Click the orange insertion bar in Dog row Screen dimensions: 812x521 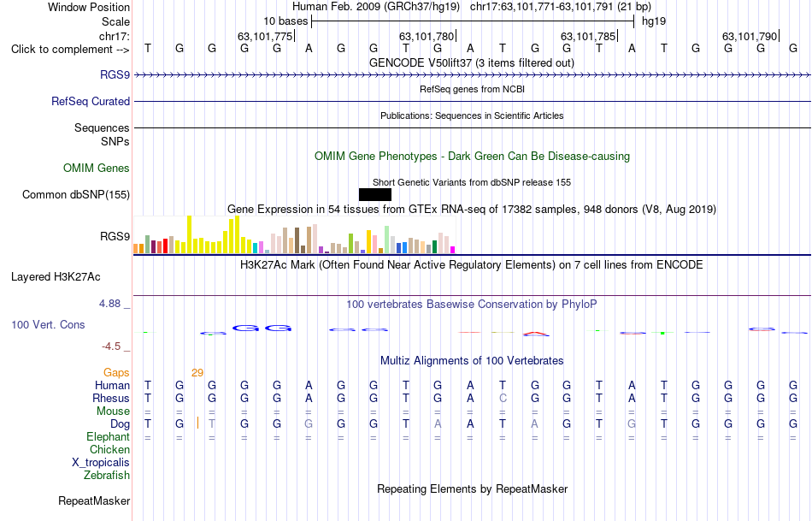[197, 423]
